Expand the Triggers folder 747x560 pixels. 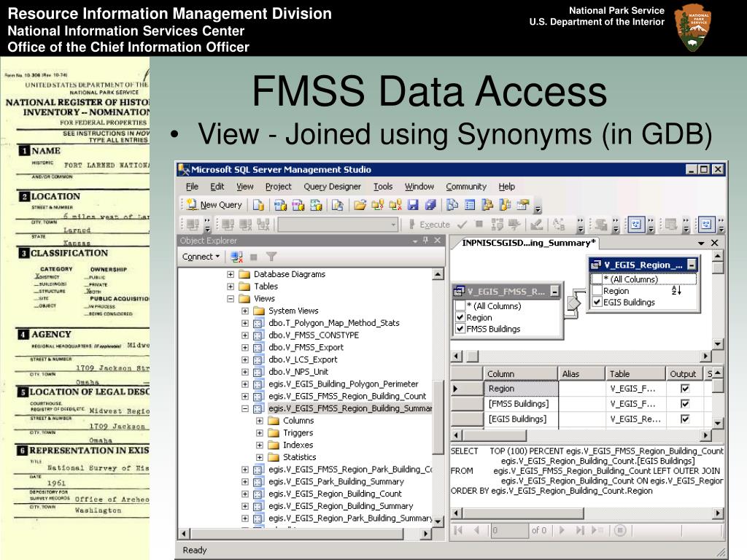coord(260,433)
